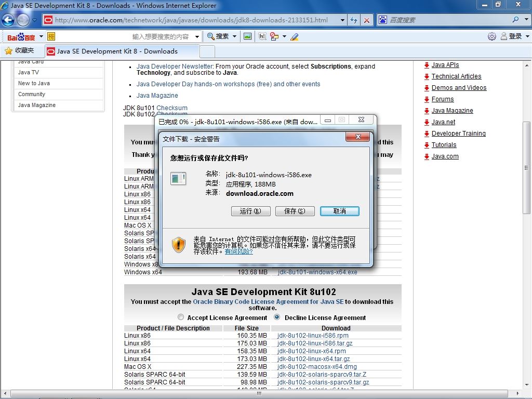Click the 取消 Cancel button

coord(340,211)
